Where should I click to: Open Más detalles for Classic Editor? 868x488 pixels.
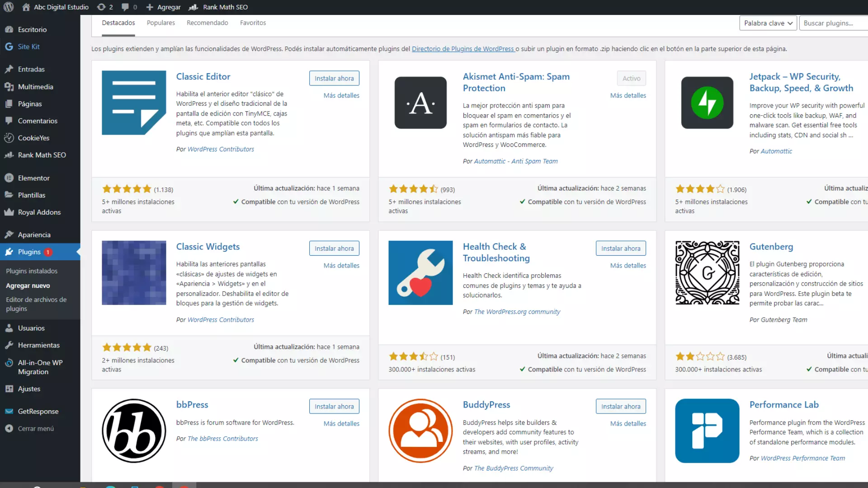(341, 95)
